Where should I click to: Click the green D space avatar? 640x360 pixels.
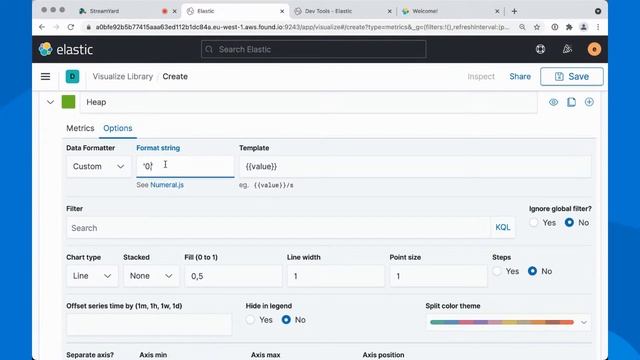pos(72,76)
